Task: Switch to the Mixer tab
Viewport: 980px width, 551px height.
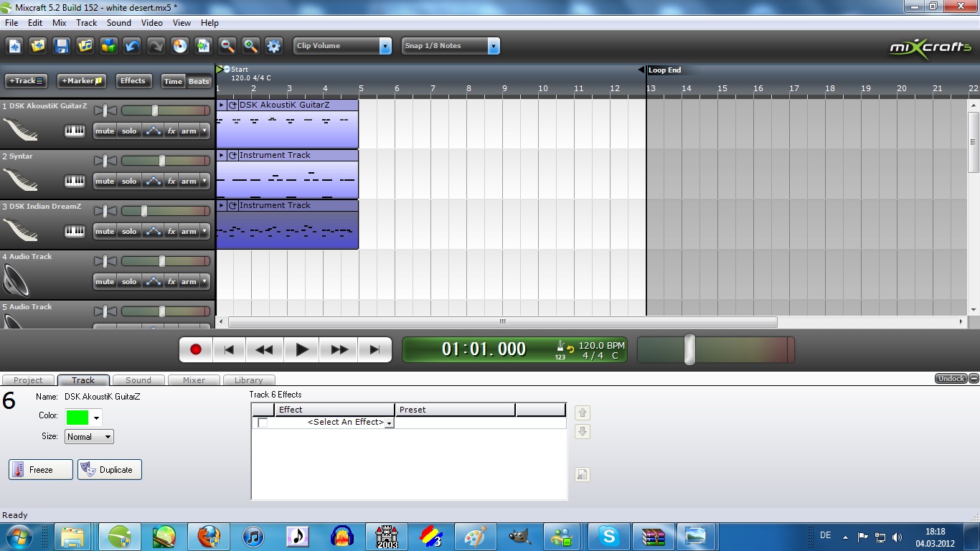Action: 194,380
